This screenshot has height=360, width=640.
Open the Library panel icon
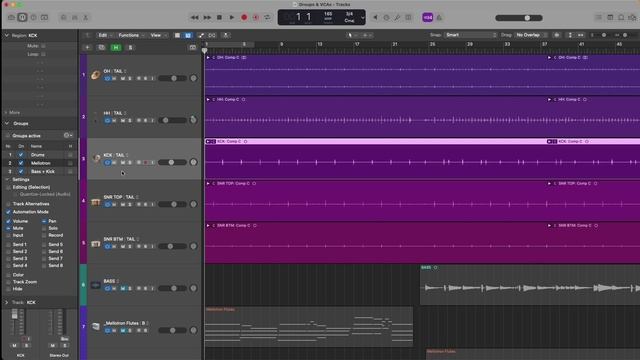tap(11, 18)
